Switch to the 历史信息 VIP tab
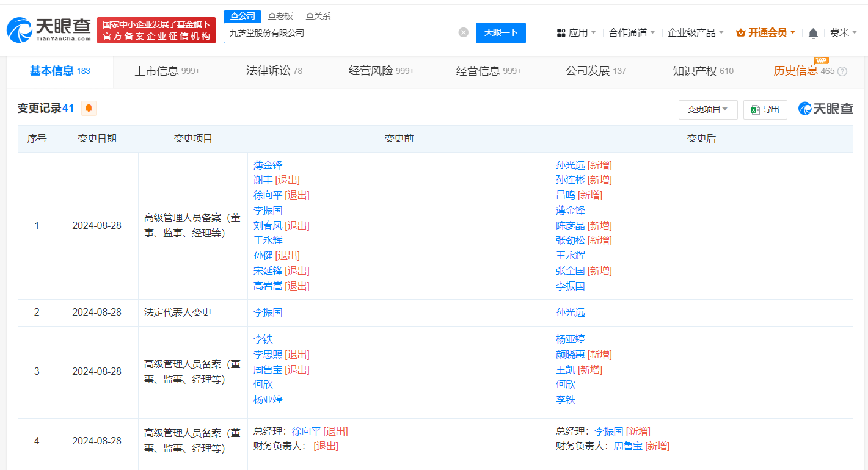This screenshot has height=470, width=868. (804, 71)
